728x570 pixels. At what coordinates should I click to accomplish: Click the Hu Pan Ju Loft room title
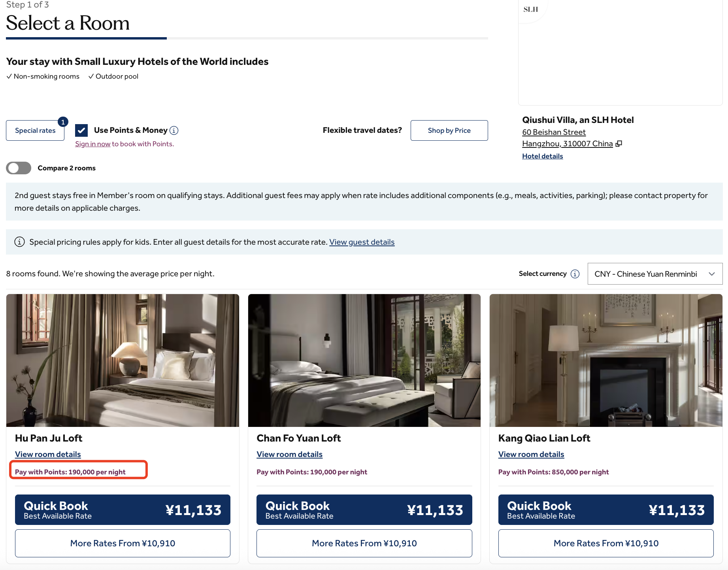[49, 438]
